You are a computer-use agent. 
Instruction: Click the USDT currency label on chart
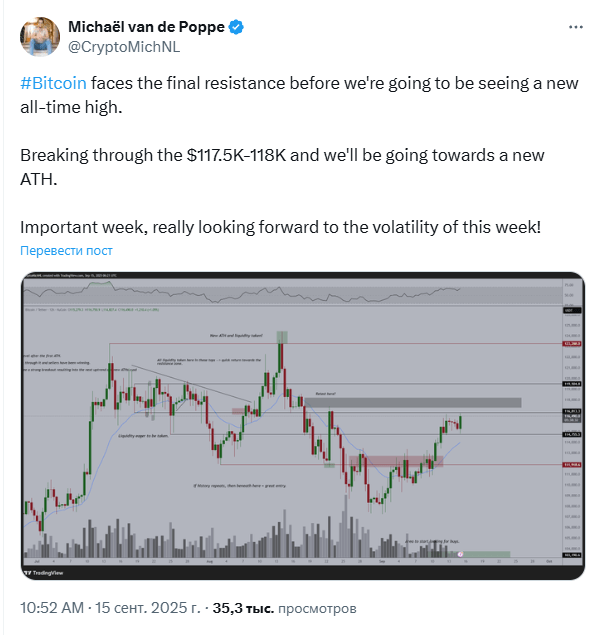[572, 310]
